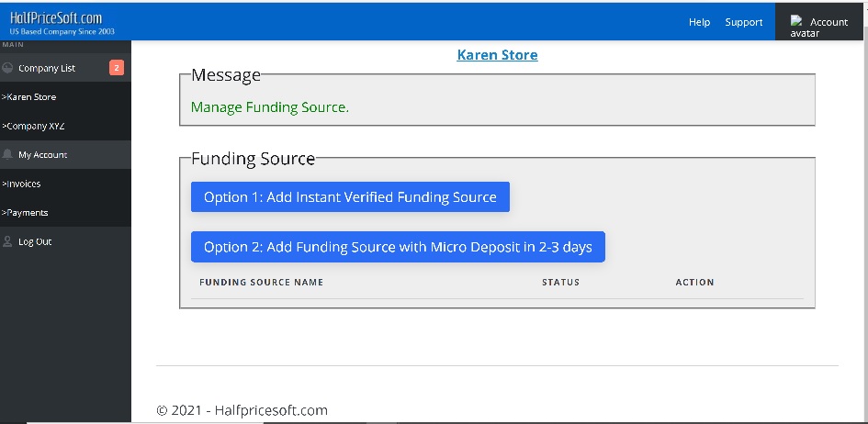
Task: Click the My Account bell icon
Action: pos(8,155)
